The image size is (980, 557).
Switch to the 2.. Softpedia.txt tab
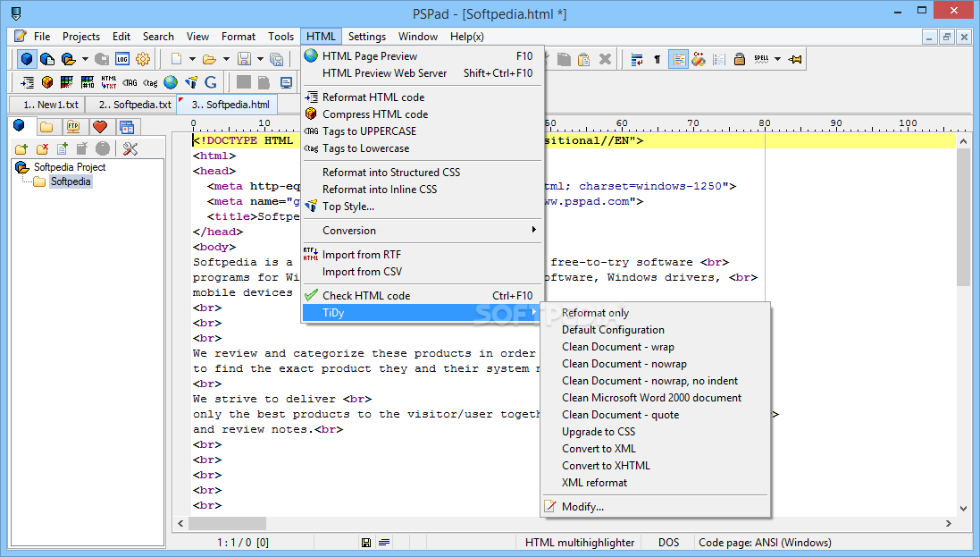132,105
